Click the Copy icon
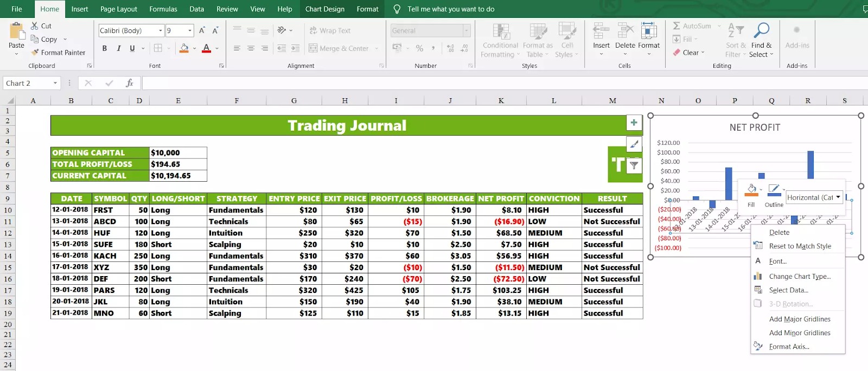The image size is (868, 371). (35, 39)
